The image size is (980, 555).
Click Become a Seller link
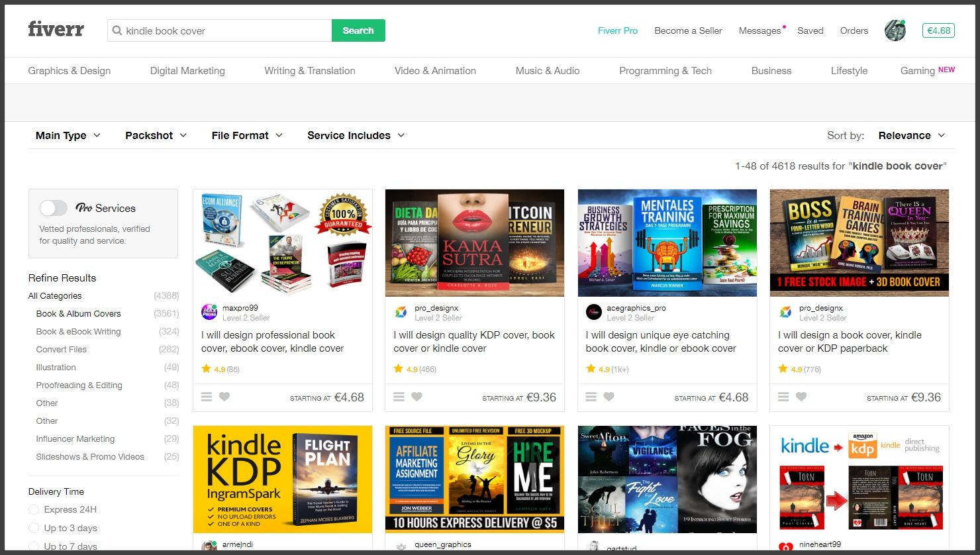(688, 30)
